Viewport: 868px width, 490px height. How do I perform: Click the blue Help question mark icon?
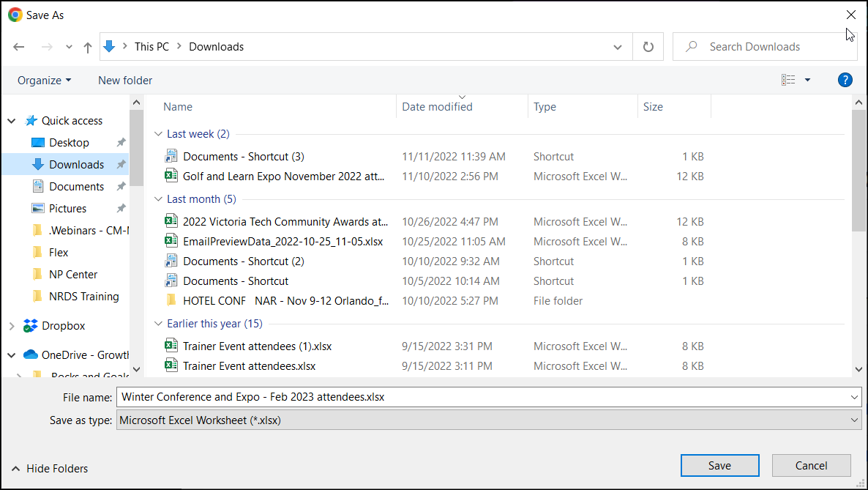845,81
